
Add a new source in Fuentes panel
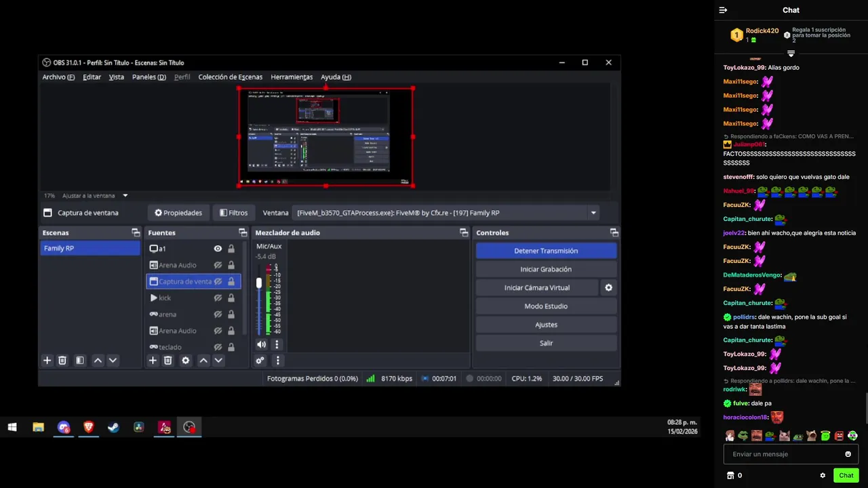click(153, 361)
